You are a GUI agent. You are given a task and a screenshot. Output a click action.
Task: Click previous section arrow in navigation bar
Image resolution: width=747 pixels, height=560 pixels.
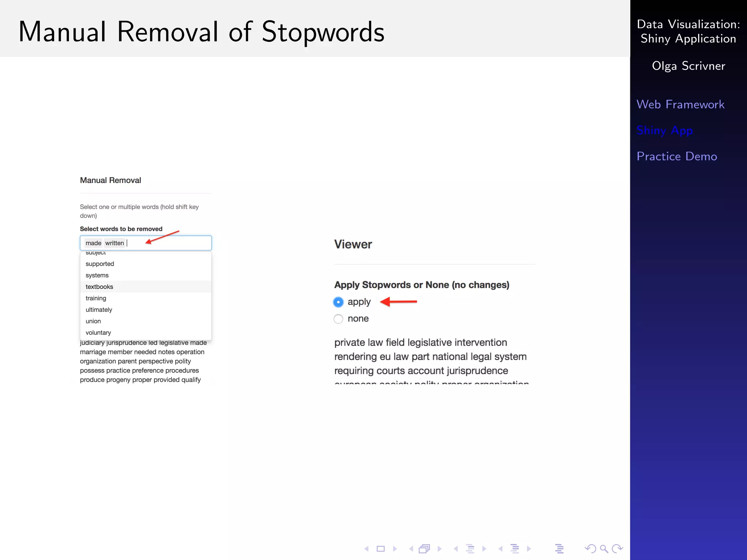pos(500,549)
